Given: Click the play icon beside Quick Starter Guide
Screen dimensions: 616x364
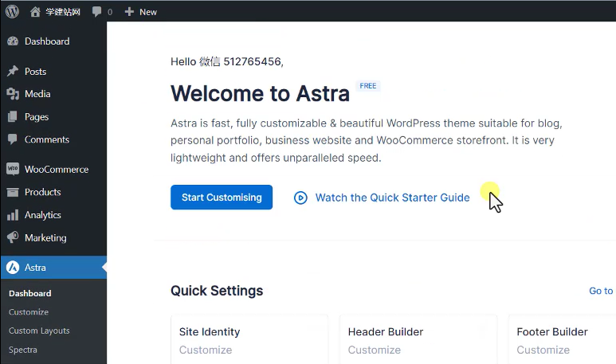Looking at the screenshot, I should (300, 198).
